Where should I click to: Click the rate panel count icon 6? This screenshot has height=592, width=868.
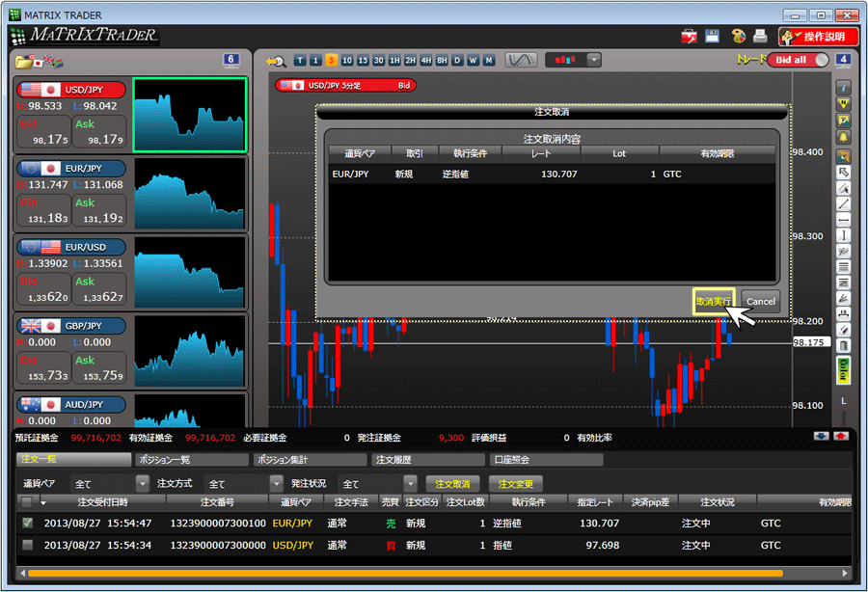pos(231,60)
